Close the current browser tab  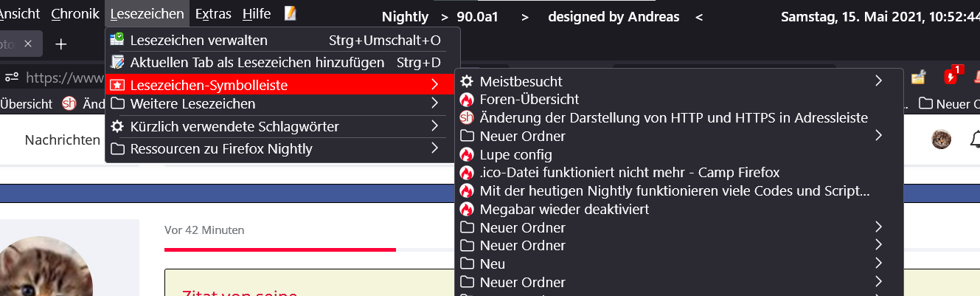point(28,44)
